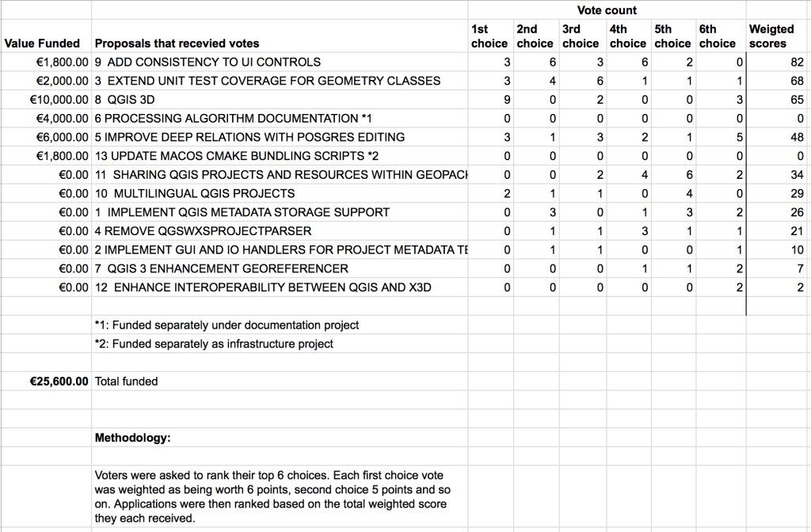Select 'Remove QGSWXSProjectParser' proposal cell
Screen dimensions: 811x532
tap(203, 231)
